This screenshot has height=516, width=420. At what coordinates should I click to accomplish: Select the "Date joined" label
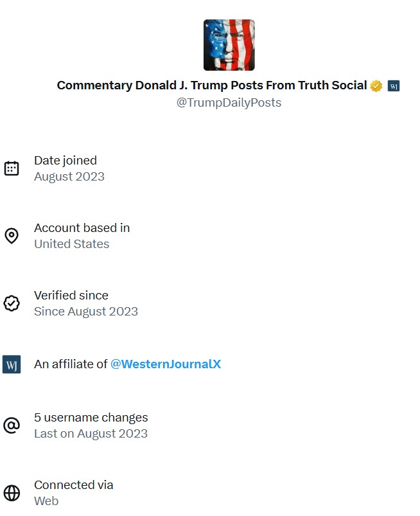(66, 161)
